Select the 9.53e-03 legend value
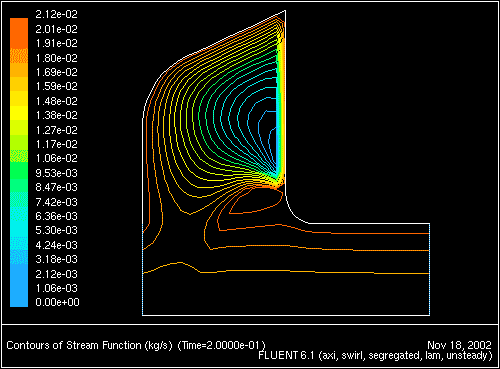This screenshot has height=369, width=500. click(56, 173)
